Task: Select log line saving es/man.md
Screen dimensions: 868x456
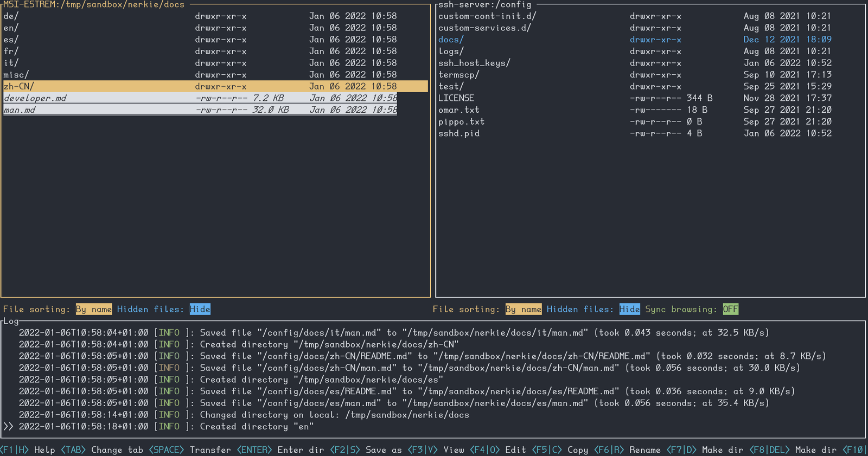Action: [x=394, y=403]
